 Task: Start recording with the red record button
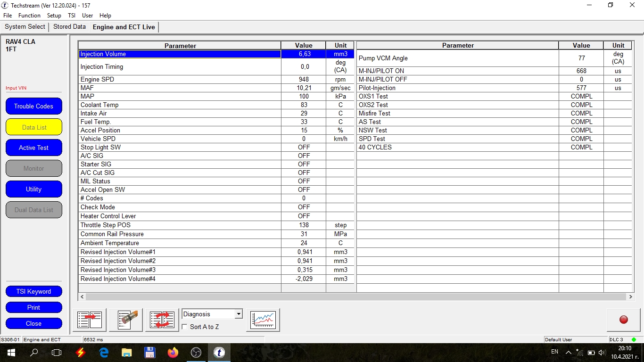tap(623, 320)
